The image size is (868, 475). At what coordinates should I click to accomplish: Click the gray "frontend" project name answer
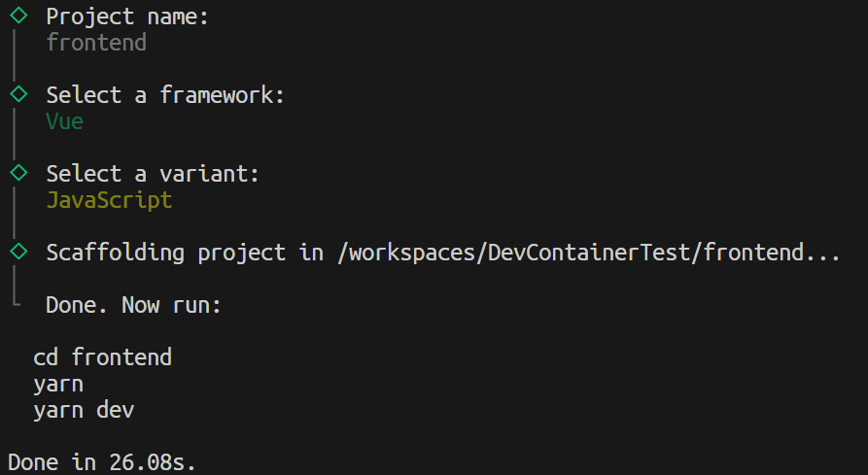[x=96, y=43]
